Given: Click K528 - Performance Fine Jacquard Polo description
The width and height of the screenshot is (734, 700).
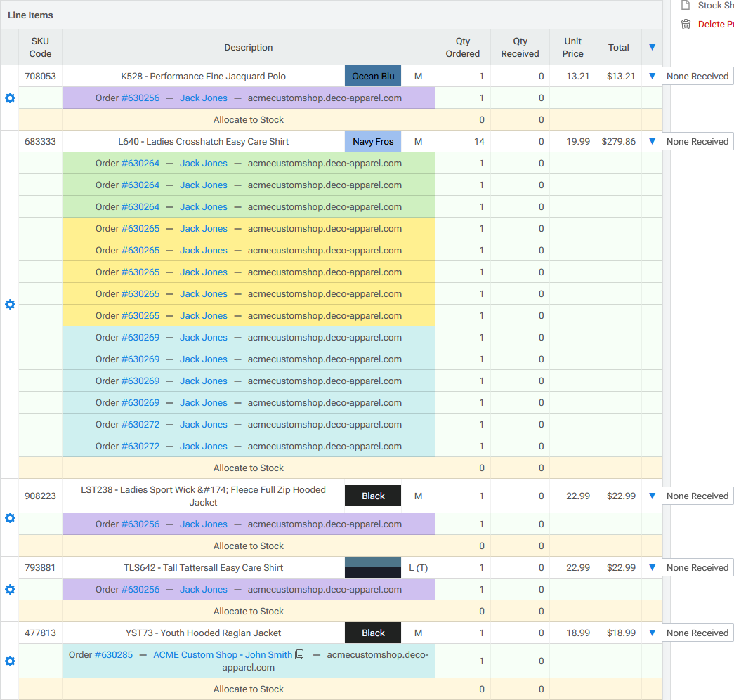Looking at the screenshot, I should [203, 77].
